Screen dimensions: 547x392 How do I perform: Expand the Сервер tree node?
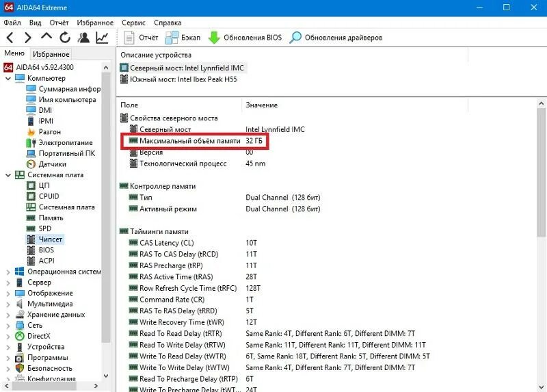[x=8, y=283]
